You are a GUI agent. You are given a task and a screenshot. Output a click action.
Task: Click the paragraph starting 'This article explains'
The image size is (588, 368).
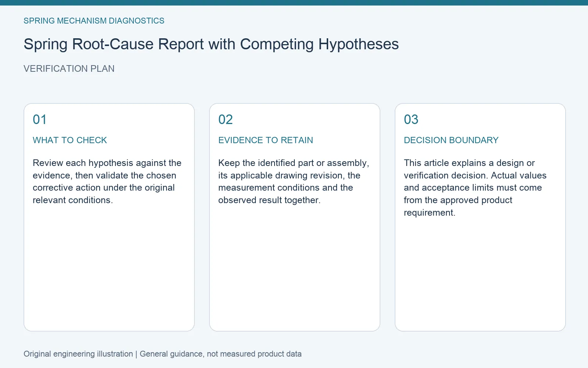pos(475,188)
